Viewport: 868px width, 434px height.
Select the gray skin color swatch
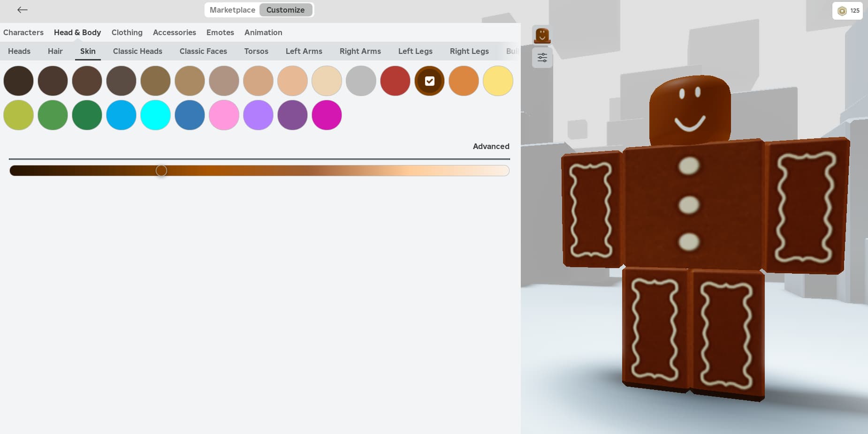coord(361,81)
